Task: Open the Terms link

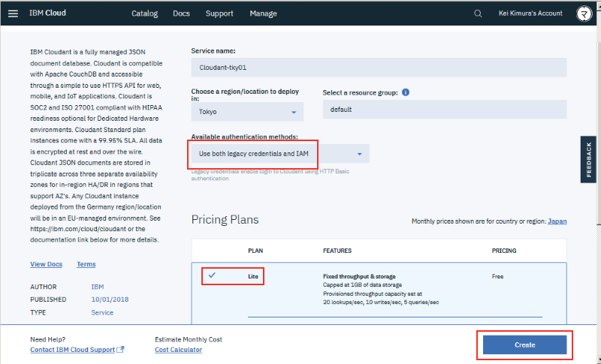Action: pyautogui.click(x=86, y=264)
